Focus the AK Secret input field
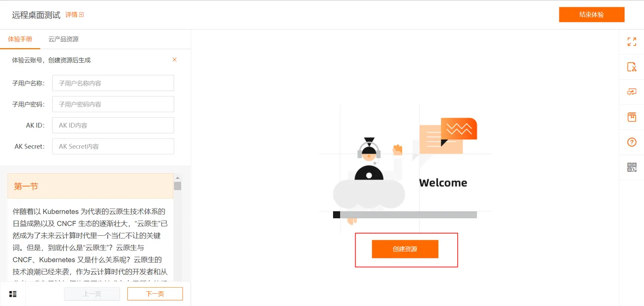 coord(113,147)
